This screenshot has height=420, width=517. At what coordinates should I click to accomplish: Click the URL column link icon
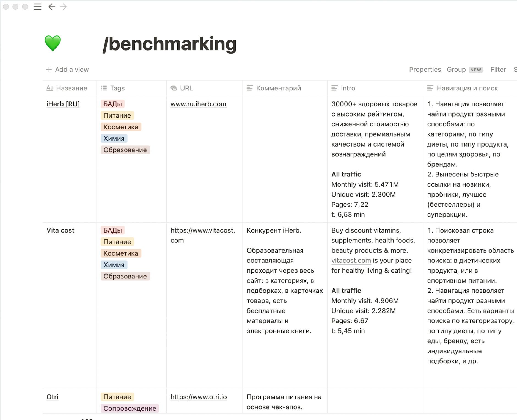point(174,88)
